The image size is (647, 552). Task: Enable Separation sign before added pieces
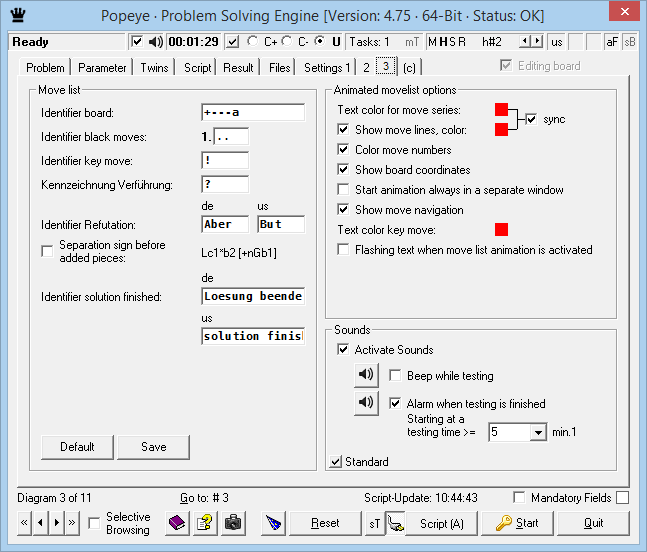click(x=47, y=251)
